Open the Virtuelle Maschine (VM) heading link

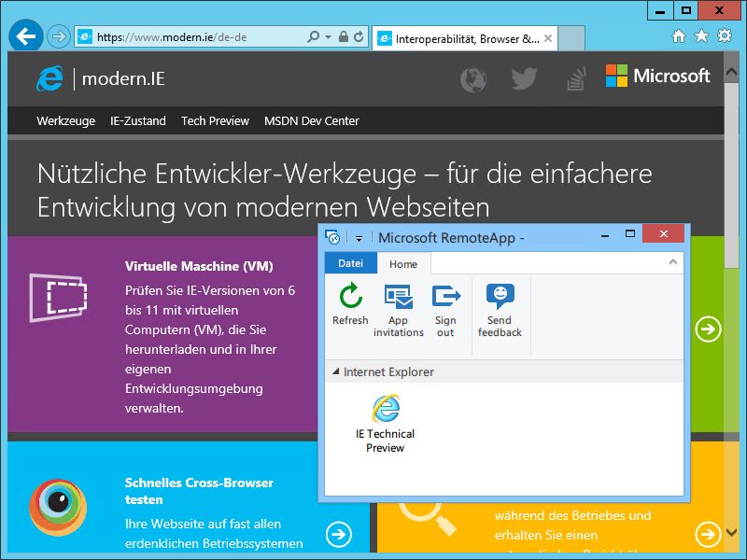[x=199, y=266]
